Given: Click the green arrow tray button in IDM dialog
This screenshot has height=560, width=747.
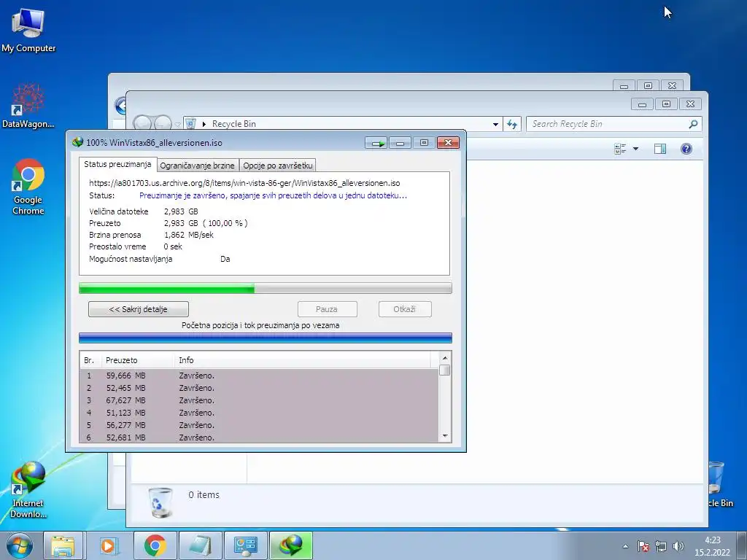Looking at the screenshot, I should coord(377,143).
